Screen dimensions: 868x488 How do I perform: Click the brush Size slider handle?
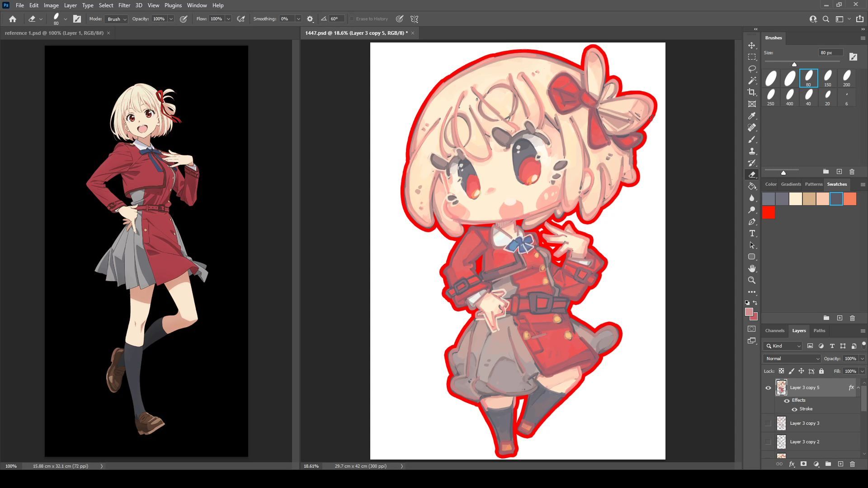coord(794,64)
